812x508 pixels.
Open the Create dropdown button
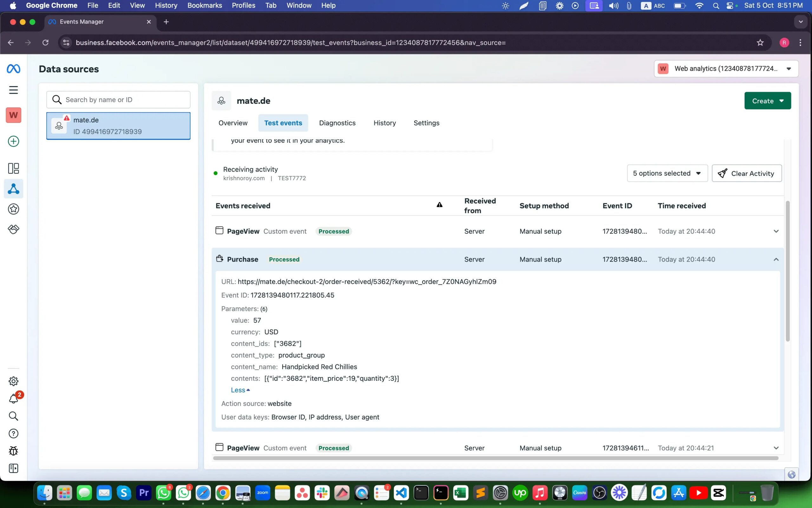tap(767, 101)
